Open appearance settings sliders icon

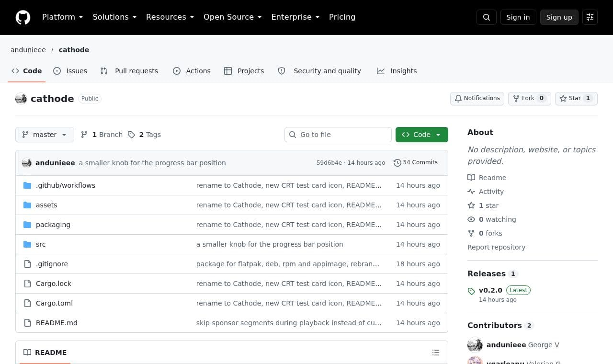tap(590, 17)
